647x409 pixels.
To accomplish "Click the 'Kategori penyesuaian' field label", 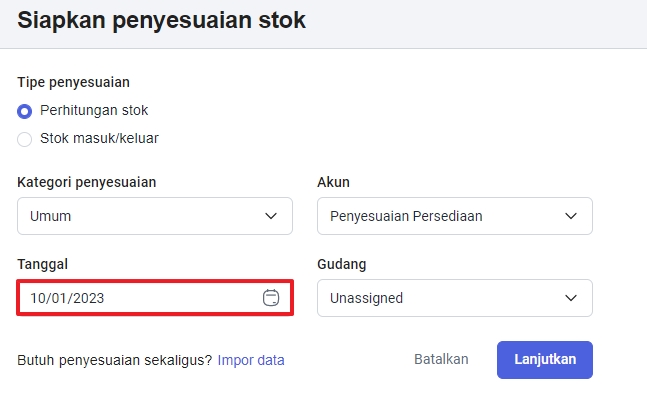I will (86, 182).
